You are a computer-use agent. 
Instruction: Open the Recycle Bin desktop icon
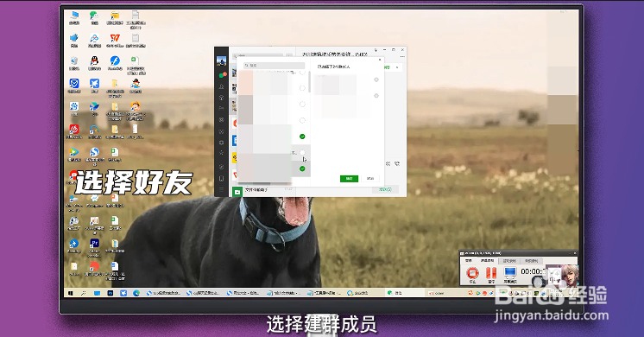click(x=74, y=62)
